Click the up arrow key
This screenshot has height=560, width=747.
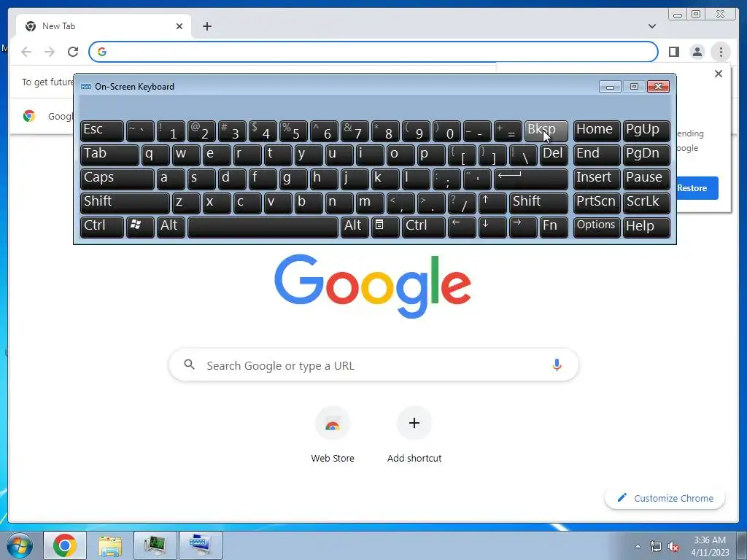point(492,203)
